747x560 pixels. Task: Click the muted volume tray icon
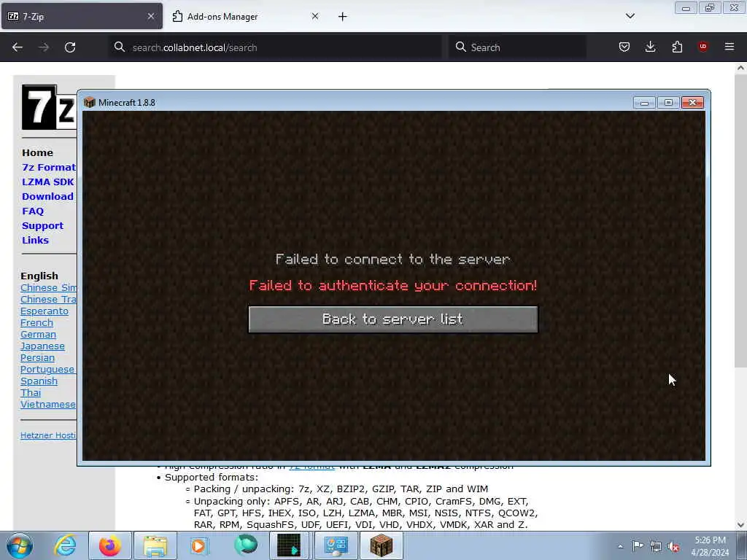click(673, 546)
